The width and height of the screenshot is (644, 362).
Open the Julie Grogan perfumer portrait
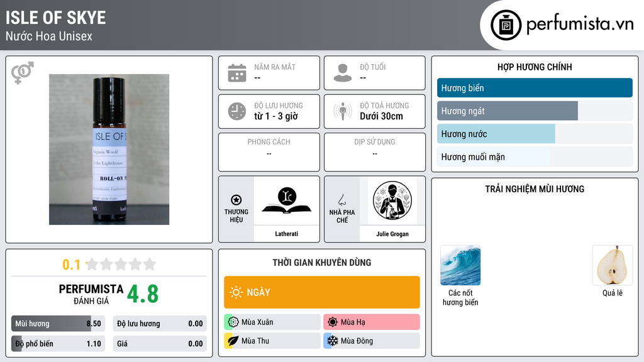point(392,200)
